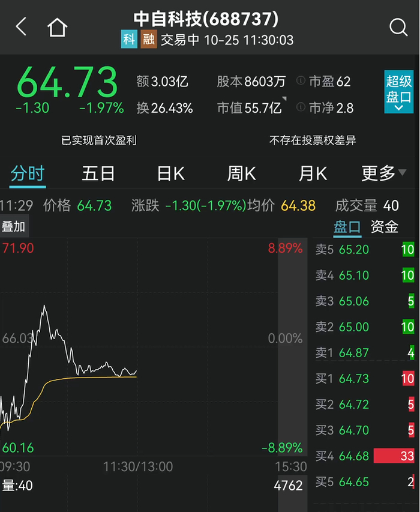Go to home via house icon
This screenshot has height=512, width=420.
click(x=58, y=27)
